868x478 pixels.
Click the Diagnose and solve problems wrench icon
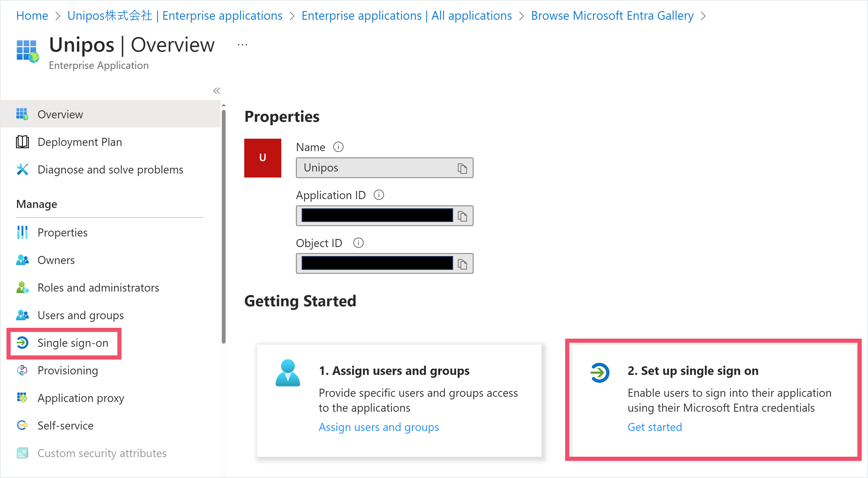point(22,169)
